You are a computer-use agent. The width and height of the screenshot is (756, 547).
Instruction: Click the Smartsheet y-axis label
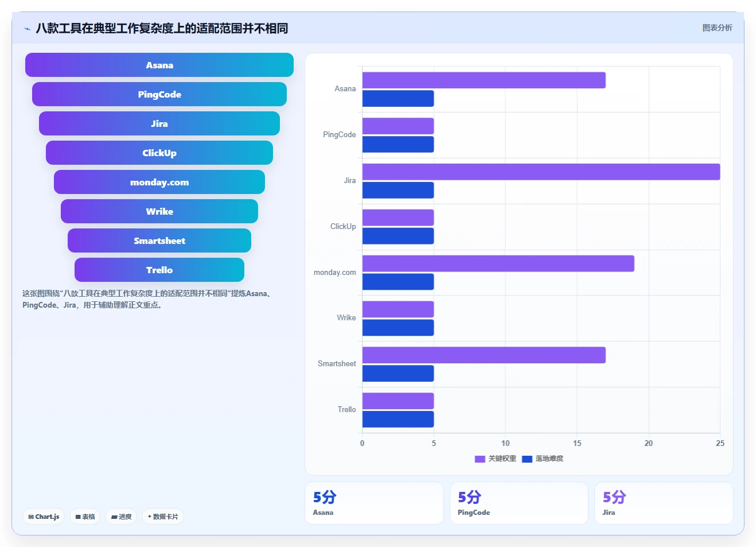[337, 363]
